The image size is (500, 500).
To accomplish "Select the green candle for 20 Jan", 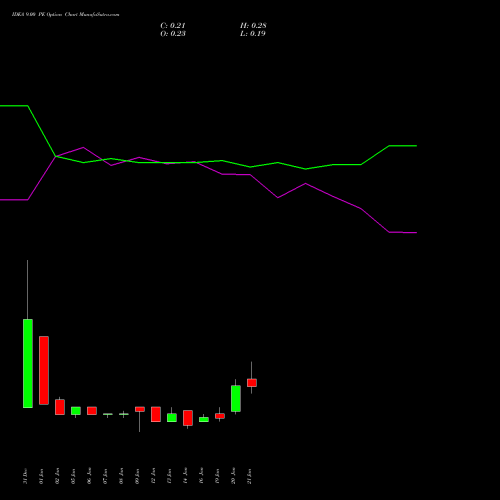I will pyautogui.click(x=236, y=399).
